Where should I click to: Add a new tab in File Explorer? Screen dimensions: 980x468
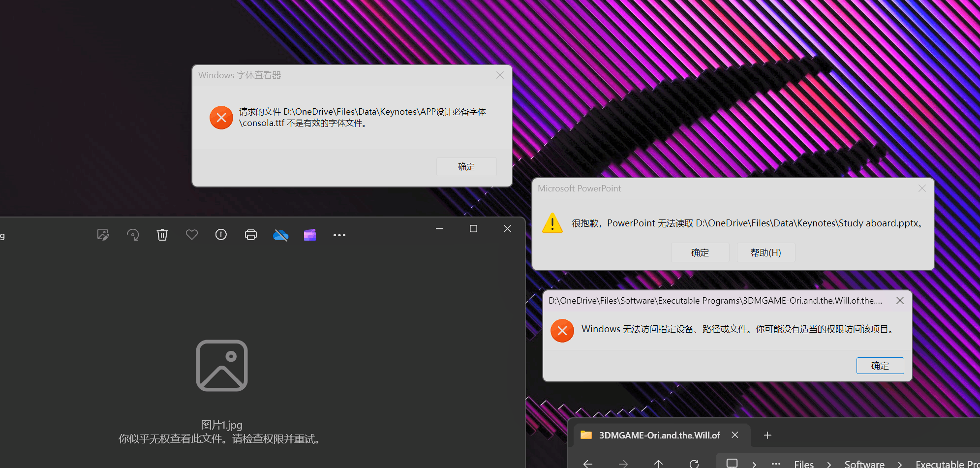767,435
